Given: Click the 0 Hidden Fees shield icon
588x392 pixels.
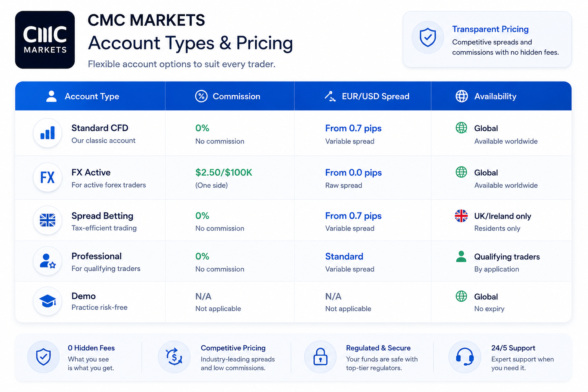Looking at the screenshot, I should tap(43, 357).
